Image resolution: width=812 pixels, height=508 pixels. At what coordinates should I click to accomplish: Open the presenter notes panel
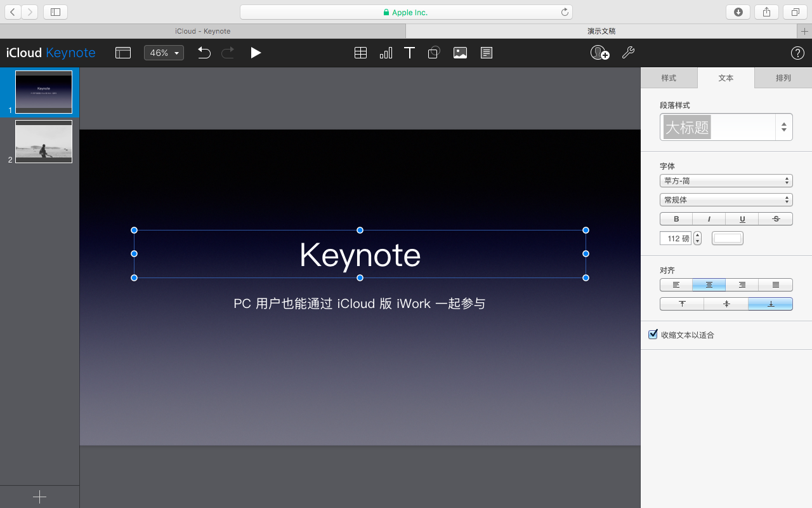point(486,53)
